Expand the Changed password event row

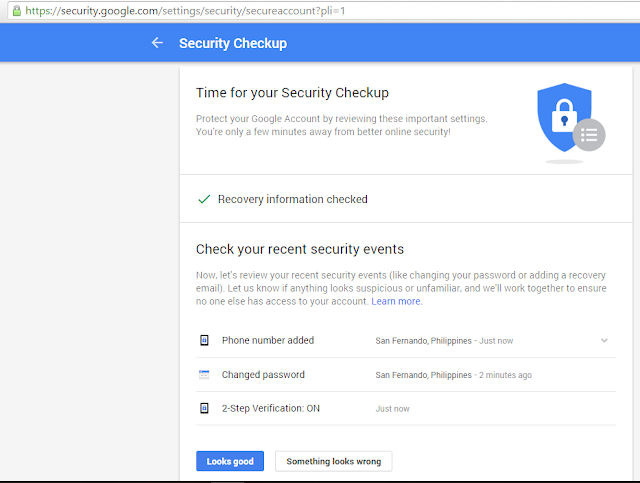coord(406,375)
